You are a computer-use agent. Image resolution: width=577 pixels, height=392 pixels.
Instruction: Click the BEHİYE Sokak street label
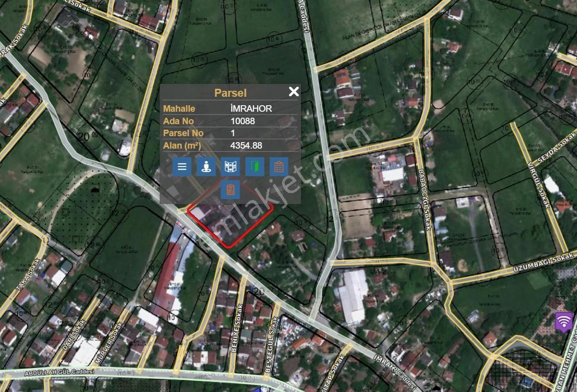tap(237, 328)
